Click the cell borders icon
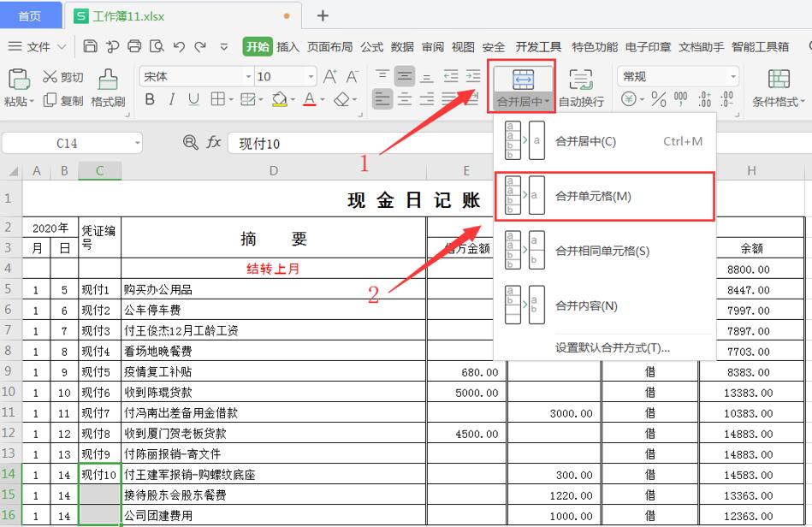The height and width of the screenshot is (527, 812). point(218,99)
